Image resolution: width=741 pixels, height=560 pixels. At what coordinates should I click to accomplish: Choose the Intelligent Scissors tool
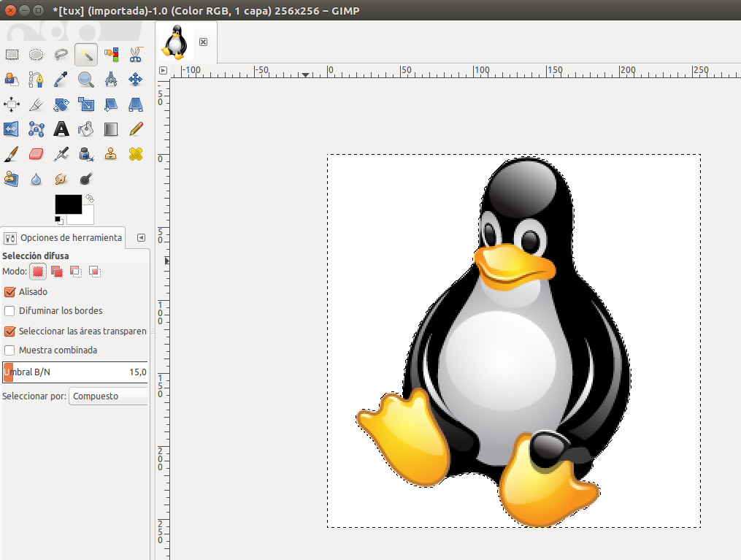pos(136,54)
